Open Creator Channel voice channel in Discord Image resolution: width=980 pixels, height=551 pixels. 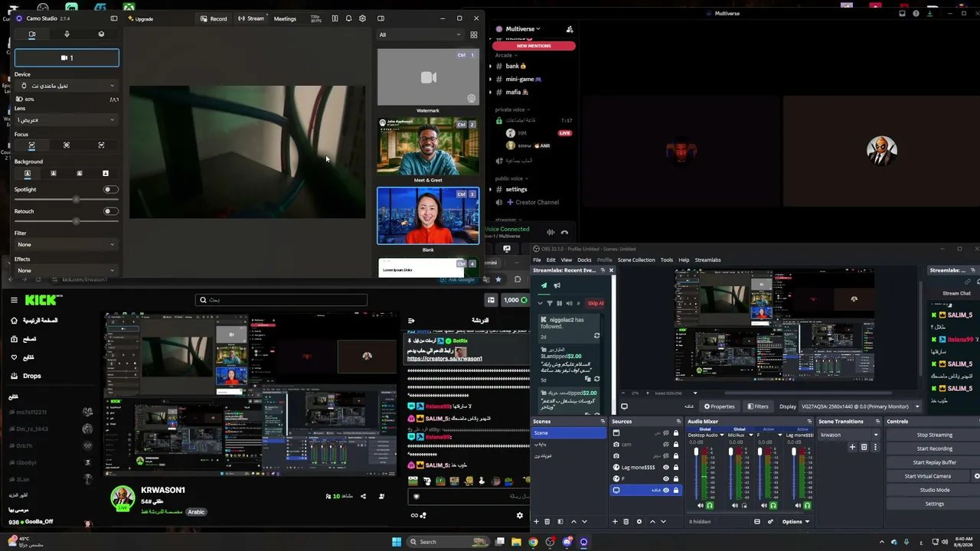(537, 203)
